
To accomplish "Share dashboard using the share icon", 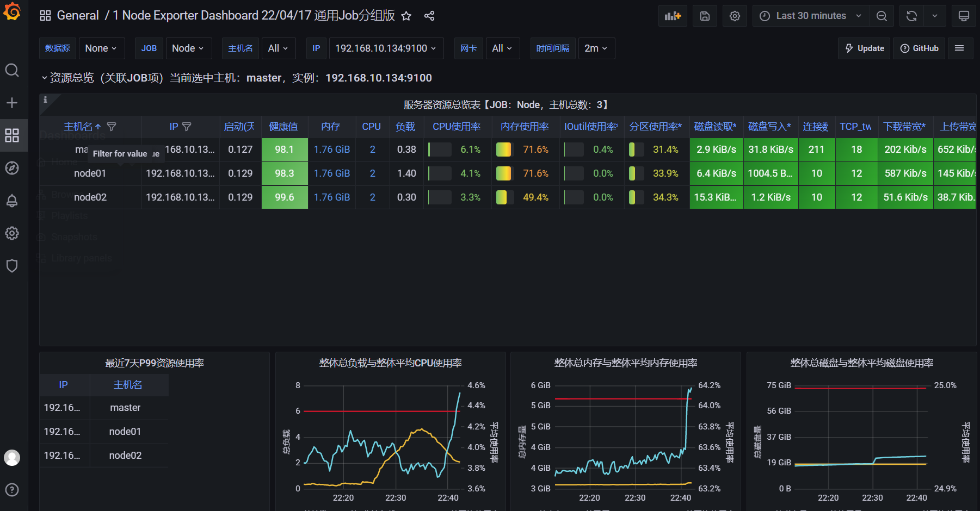I will point(429,16).
